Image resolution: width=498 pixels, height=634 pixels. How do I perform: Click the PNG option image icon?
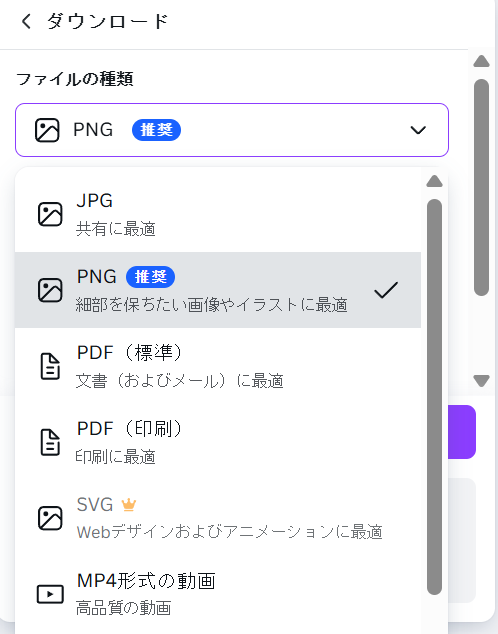coord(50,290)
